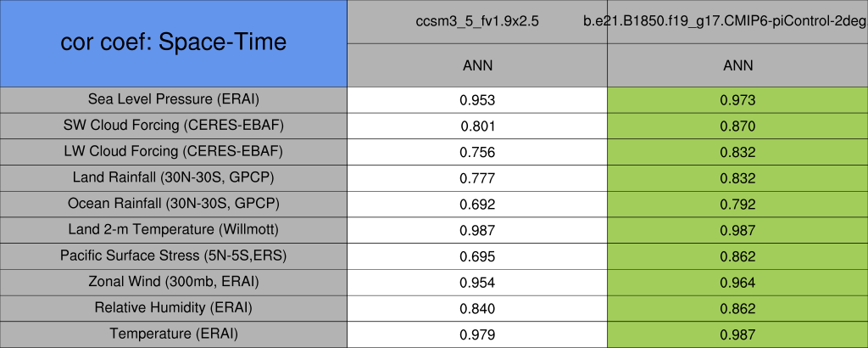Image resolution: width=868 pixels, height=348 pixels.
Task: Open the Ocean Rainfall (30N-30S, GPCP) row
Action: [173, 204]
